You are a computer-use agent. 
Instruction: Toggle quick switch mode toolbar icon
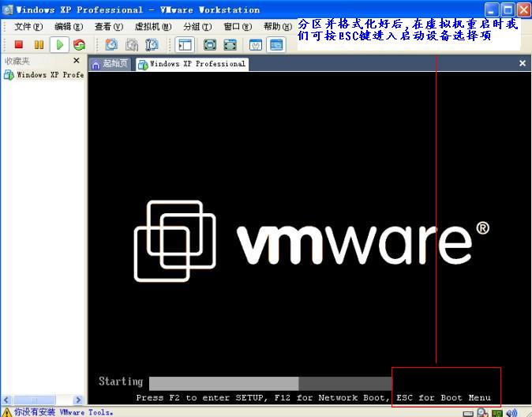[230, 45]
